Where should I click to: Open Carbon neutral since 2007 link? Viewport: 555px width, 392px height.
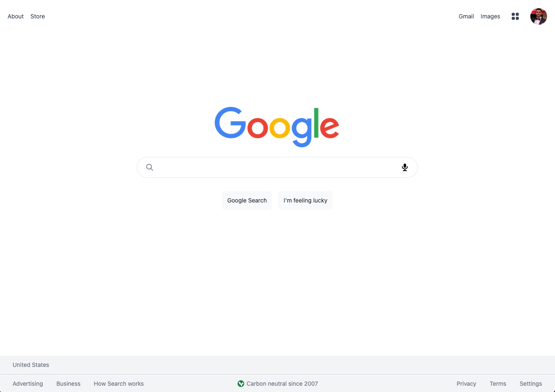click(x=282, y=384)
